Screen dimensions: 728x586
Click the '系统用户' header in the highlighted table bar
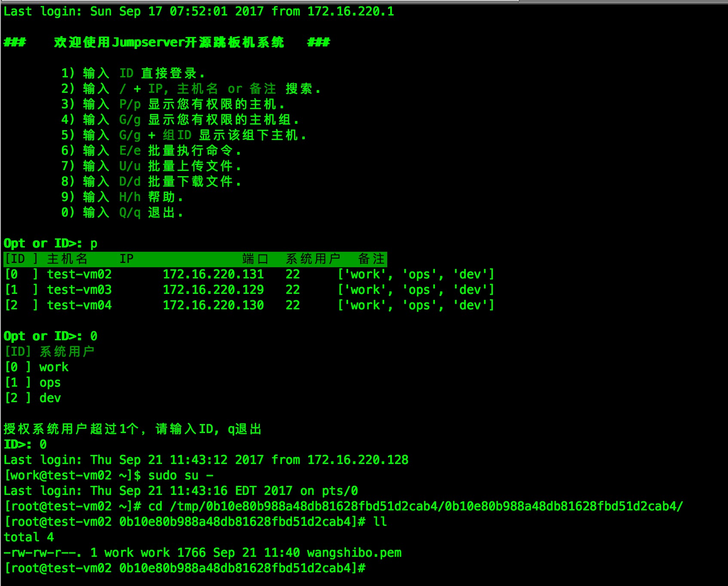tap(313, 259)
